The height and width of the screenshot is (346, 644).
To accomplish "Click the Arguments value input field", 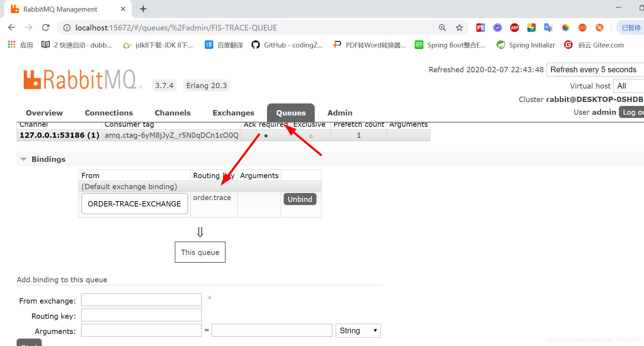I will (x=272, y=330).
